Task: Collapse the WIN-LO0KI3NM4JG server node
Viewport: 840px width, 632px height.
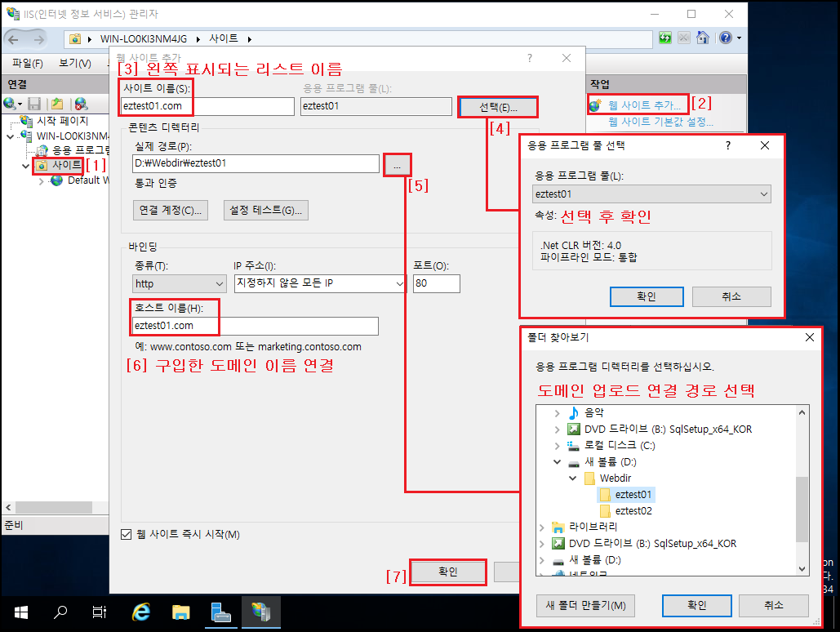Action: click(10, 136)
